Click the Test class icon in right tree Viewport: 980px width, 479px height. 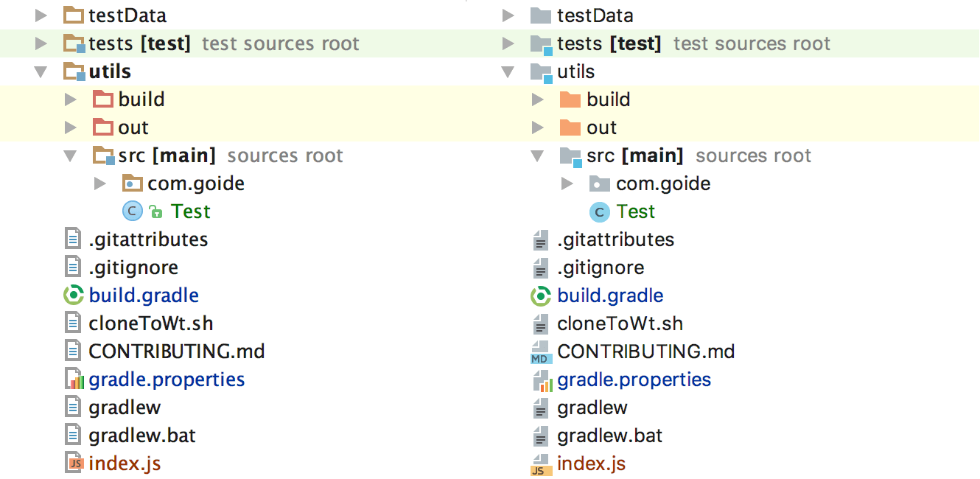[x=600, y=212]
